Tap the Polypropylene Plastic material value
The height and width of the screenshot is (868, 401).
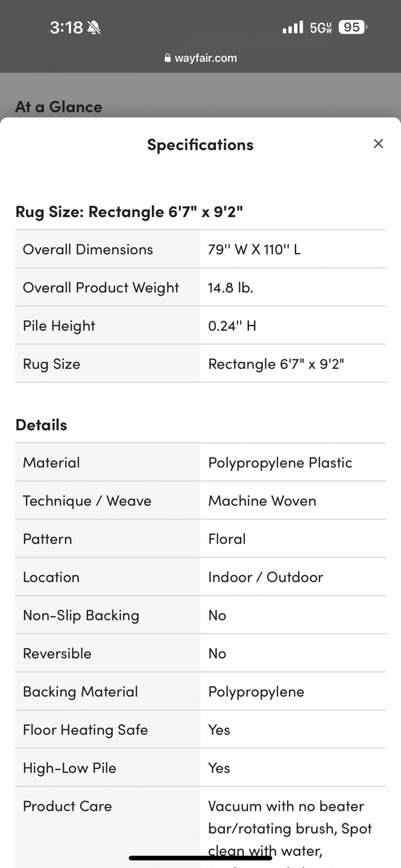(280, 463)
